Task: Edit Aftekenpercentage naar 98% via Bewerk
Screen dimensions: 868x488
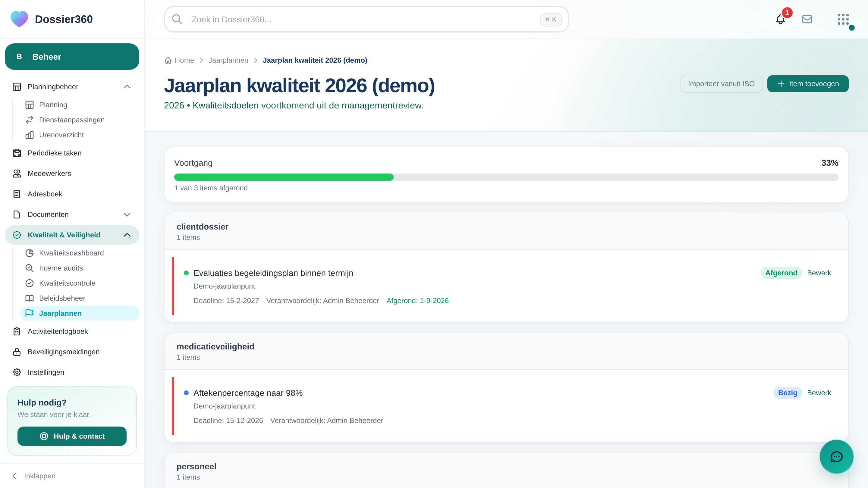Action: (819, 393)
